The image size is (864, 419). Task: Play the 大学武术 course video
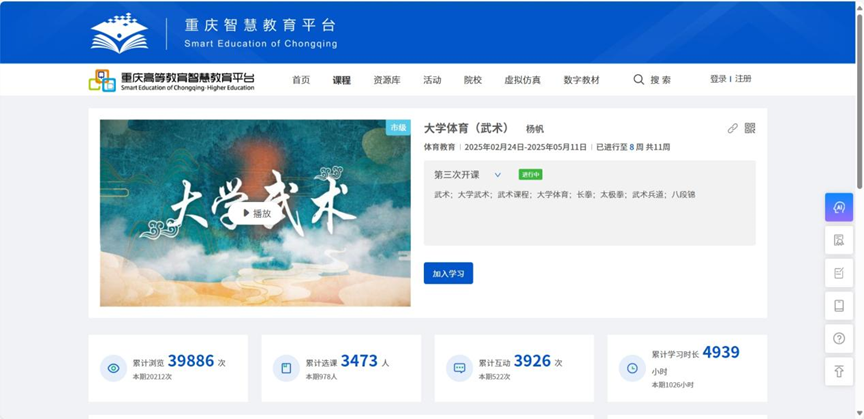click(x=257, y=213)
